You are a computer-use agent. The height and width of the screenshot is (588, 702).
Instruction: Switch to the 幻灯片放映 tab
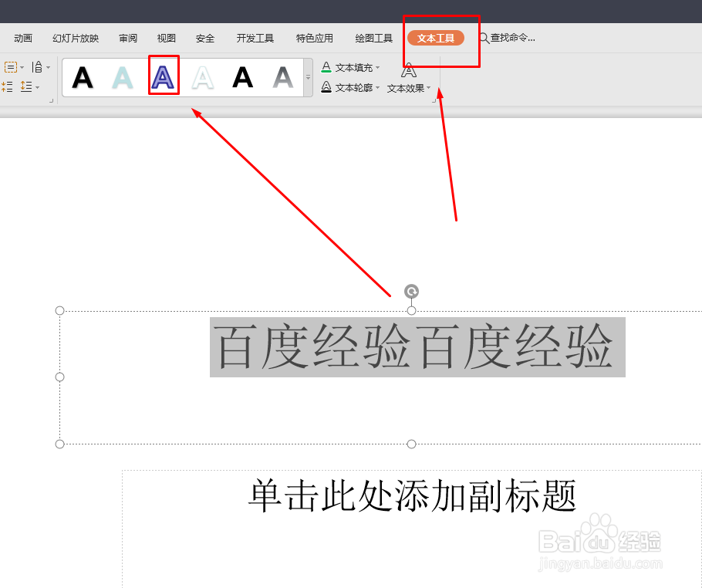point(76,39)
